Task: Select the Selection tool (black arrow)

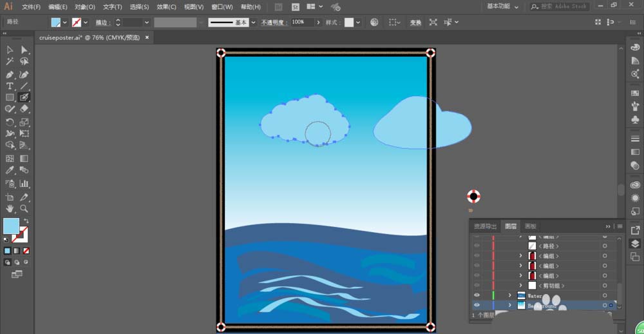Action: (10, 50)
